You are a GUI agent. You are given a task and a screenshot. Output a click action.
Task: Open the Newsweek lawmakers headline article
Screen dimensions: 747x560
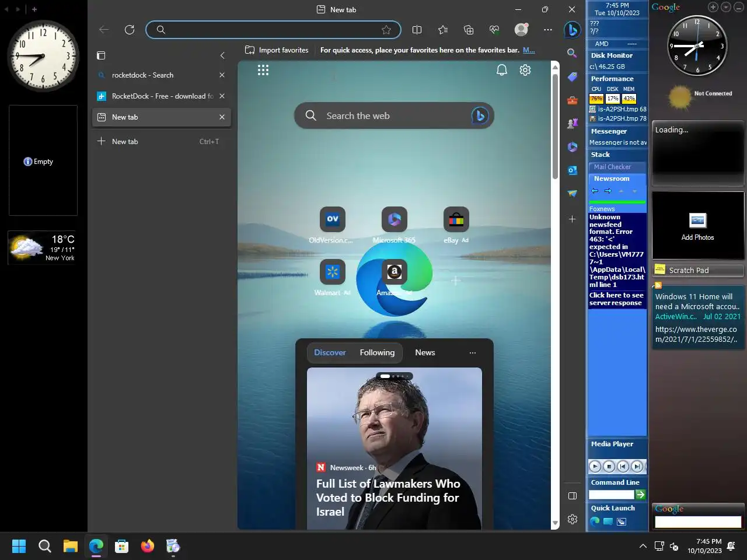coord(388,498)
